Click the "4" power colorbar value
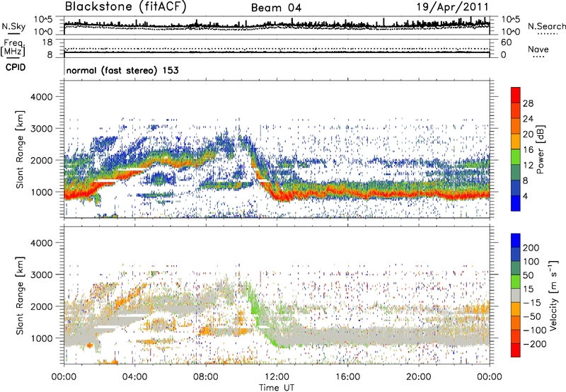Image resolution: width=566 pixels, height=392 pixels. [525, 196]
